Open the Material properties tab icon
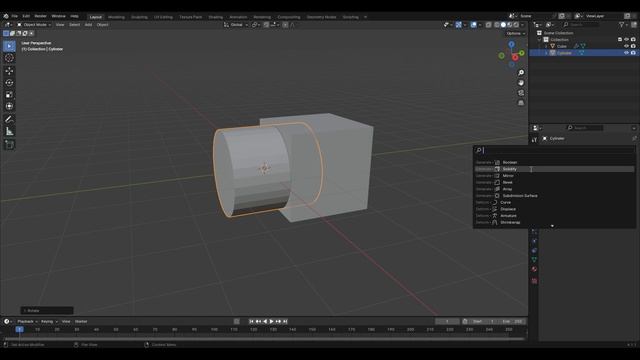This screenshot has width=640, height=360. click(x=534, y=269)
